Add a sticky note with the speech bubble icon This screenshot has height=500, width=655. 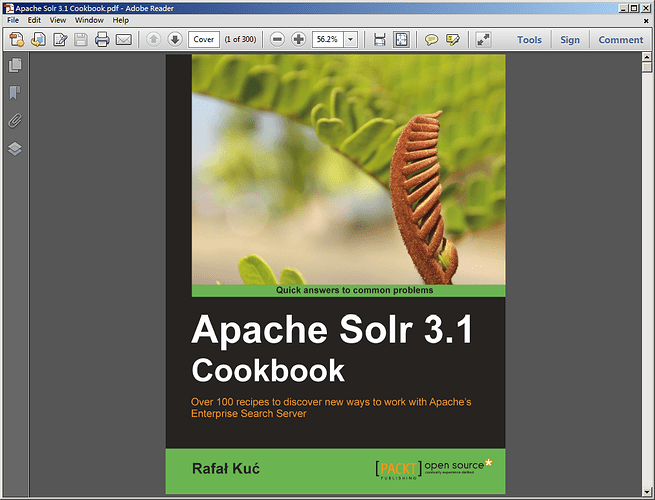click(x=431, y=40)
